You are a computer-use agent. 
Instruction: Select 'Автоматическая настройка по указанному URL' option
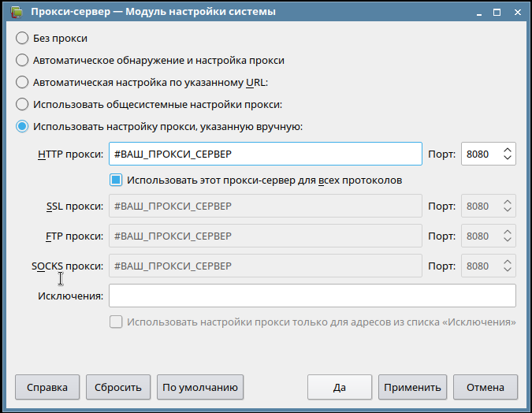pos(22,82)
